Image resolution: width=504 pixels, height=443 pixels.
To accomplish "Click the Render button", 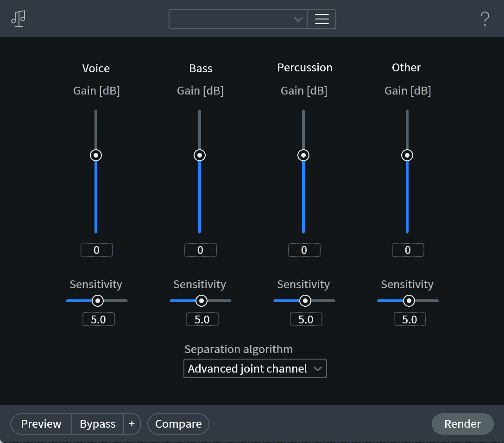I will point(462,424).
